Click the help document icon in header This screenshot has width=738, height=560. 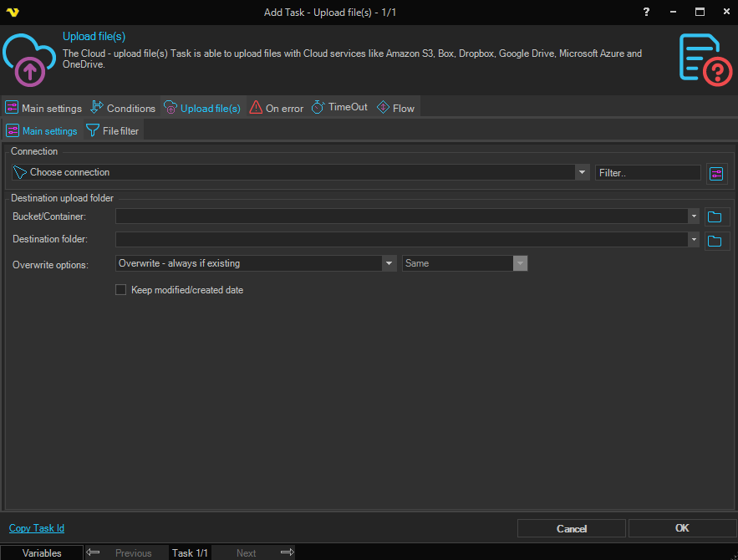click(x=705, y=59)
